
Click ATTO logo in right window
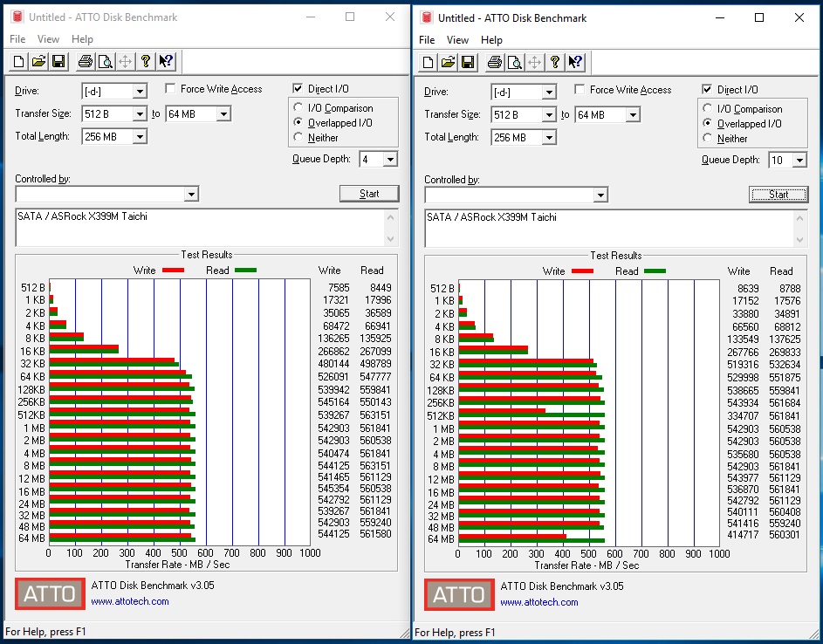(459, 594)
